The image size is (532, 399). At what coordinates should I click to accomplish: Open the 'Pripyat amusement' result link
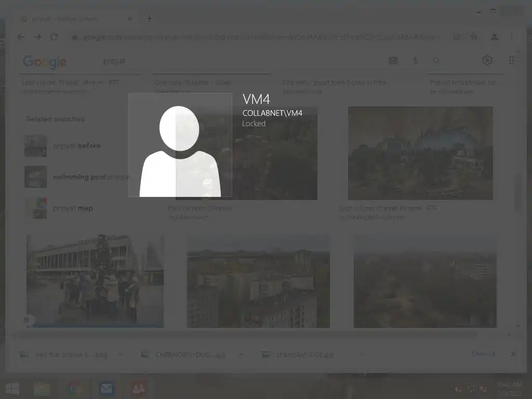[x=464, y=83]
